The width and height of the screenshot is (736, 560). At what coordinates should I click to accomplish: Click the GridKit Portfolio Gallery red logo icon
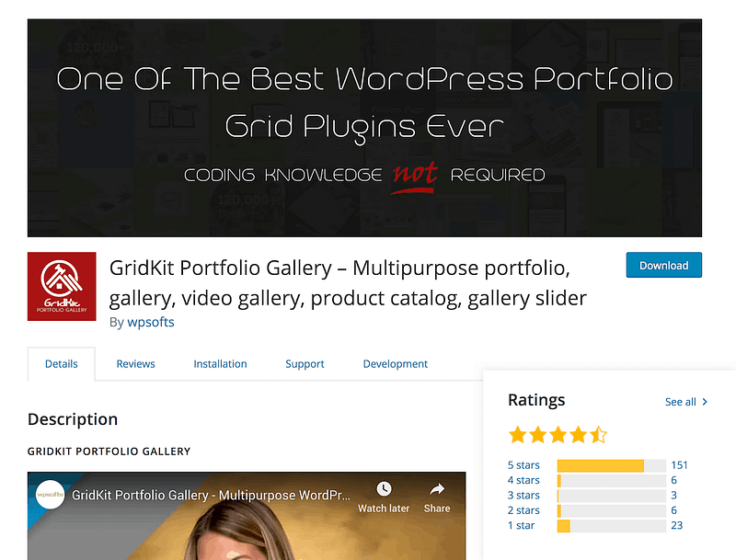pos(62,286)
